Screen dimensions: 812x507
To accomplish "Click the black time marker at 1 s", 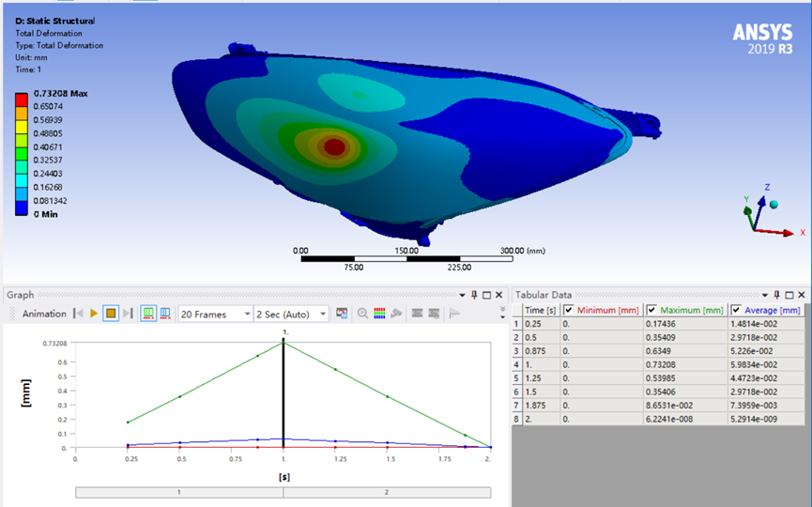I will (283, 393).
